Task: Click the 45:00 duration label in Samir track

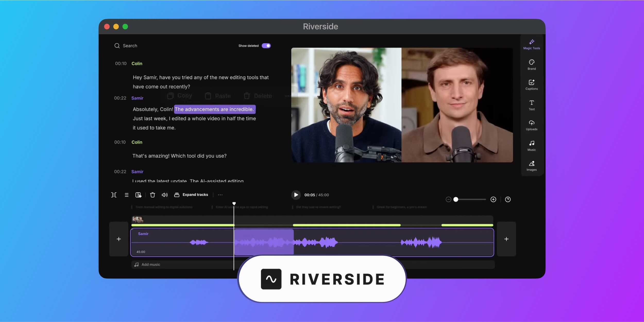Action: point(141,252)
